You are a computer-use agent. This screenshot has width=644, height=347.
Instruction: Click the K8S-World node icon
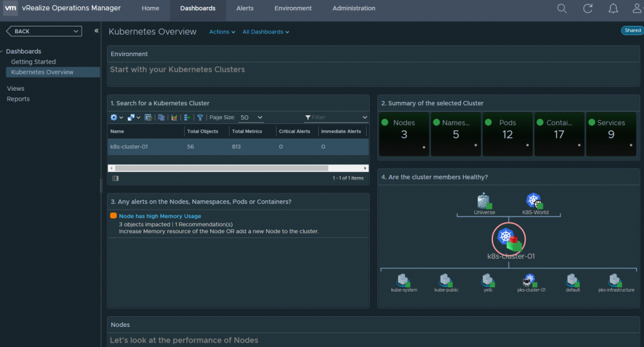click(x=535, y=201)
